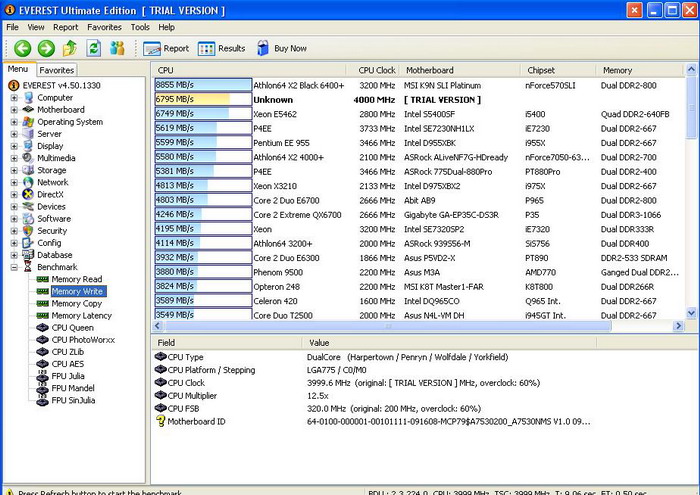The width and height of the screenshot is (700, 495).
Task: Click the green Forward arrow icon
Action: coord(46,48)
